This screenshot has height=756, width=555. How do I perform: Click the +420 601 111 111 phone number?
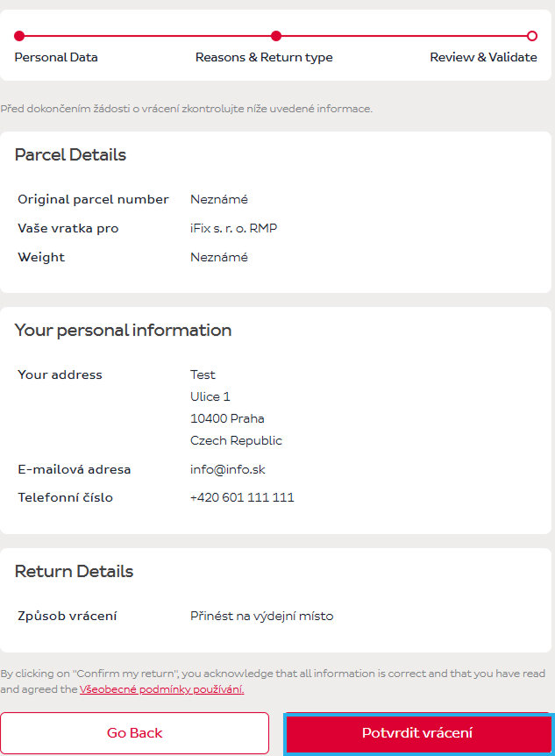[x=242, y=498]
